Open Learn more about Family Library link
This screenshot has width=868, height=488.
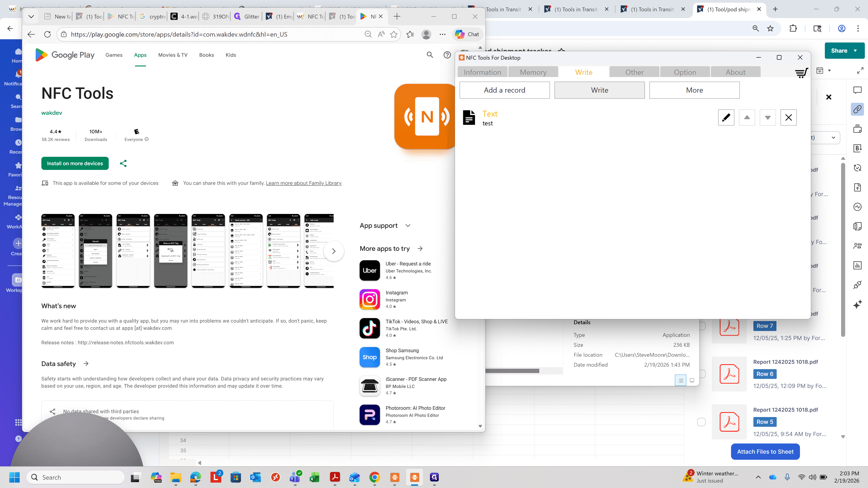[304, 183]
